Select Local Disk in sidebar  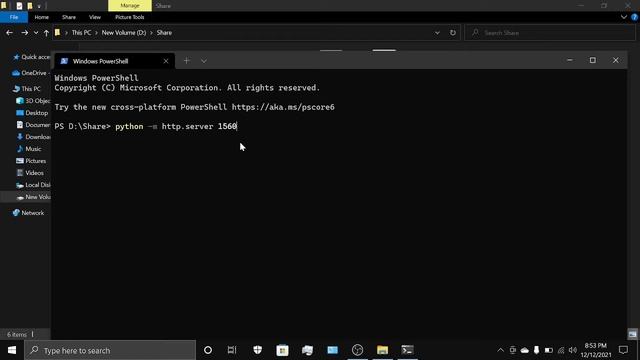coord(33,185)
